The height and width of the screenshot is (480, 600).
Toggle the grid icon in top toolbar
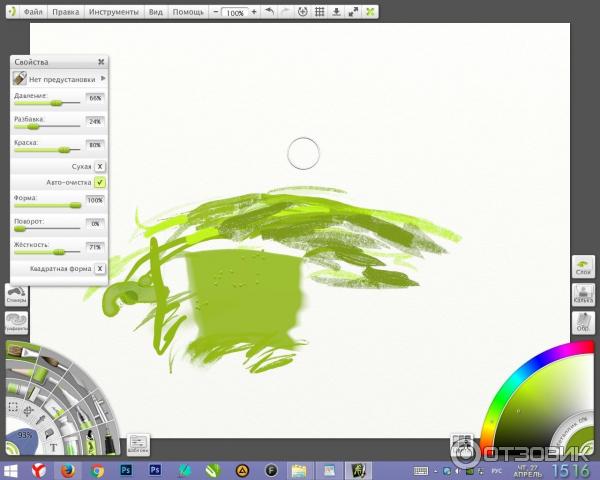click(x=319, y=13)
